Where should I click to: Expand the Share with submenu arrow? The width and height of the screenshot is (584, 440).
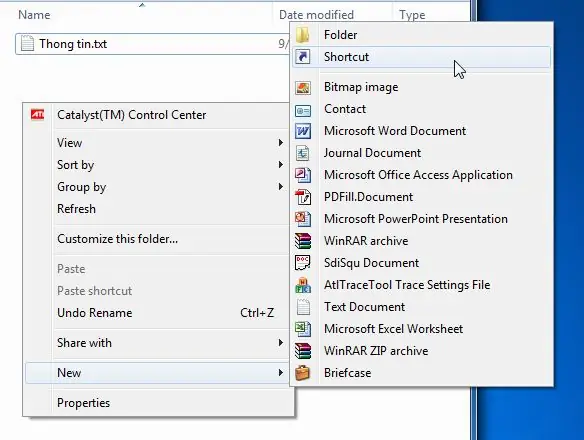click(281, 343)
